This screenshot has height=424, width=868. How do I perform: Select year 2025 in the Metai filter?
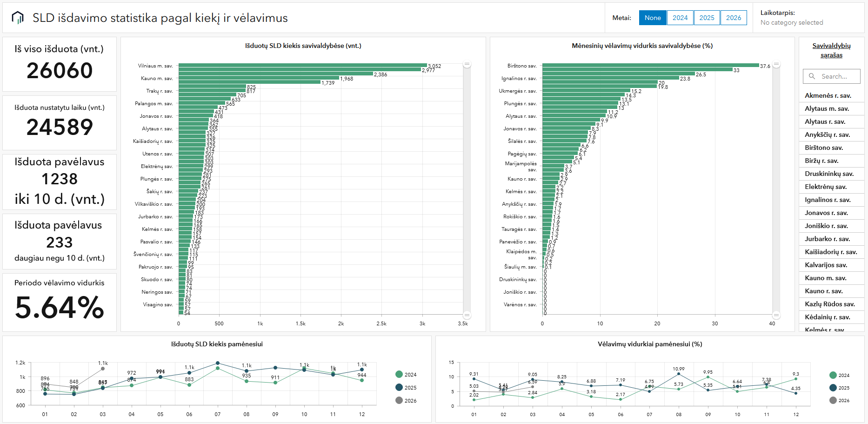coord(707,18)
